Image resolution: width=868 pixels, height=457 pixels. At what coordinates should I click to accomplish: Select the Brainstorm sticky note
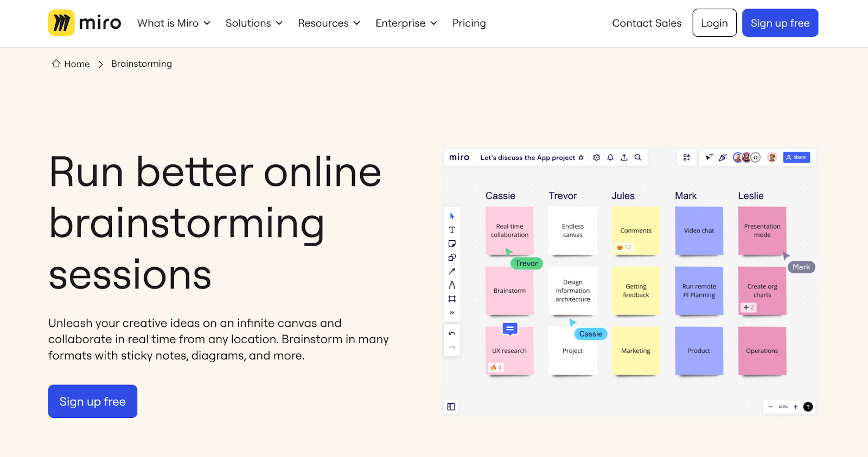coord(509,291)
